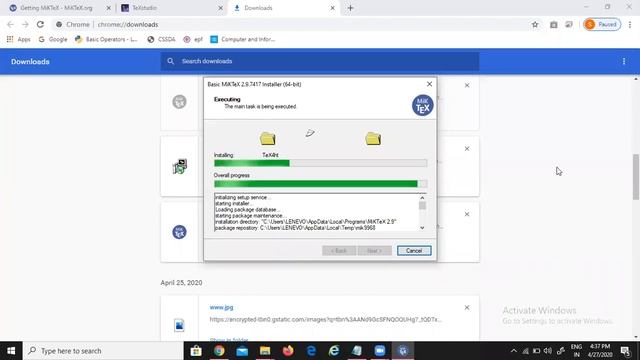Click the Type here to search box

pos(103,351)
